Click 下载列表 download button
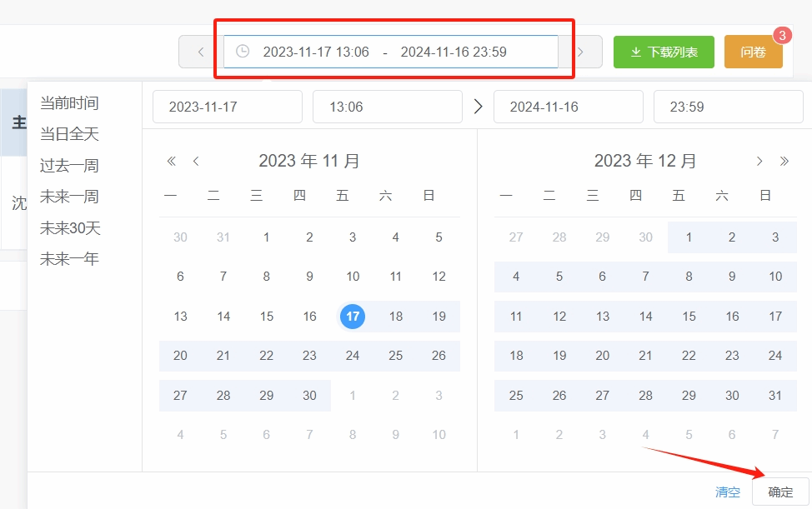The width and height of the screenshot is (812, 509). tap(664, 52)
